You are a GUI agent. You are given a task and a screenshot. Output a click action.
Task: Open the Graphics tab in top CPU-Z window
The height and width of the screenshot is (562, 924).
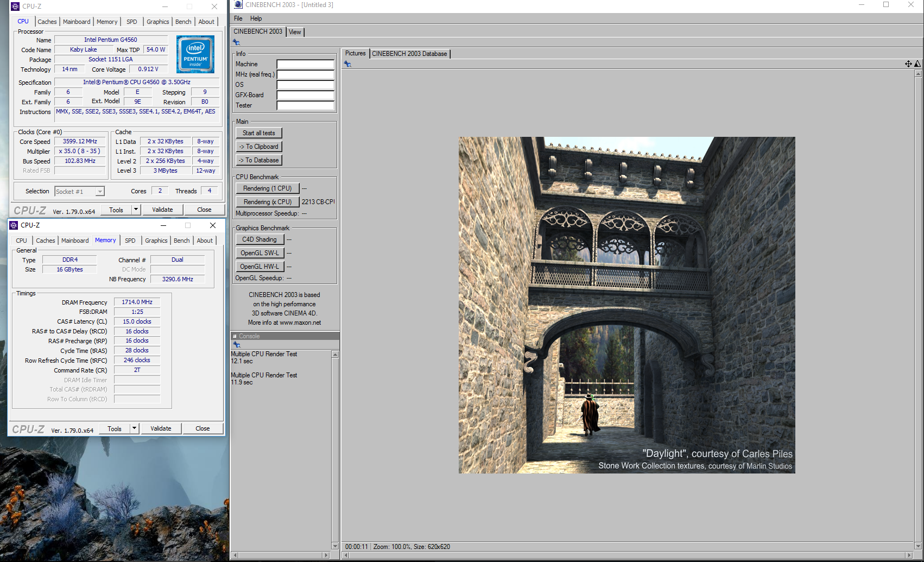[x=158, y=22]
